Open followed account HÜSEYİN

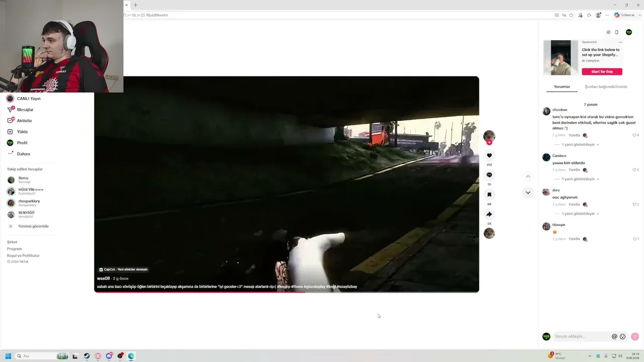(x=25, y=191)
